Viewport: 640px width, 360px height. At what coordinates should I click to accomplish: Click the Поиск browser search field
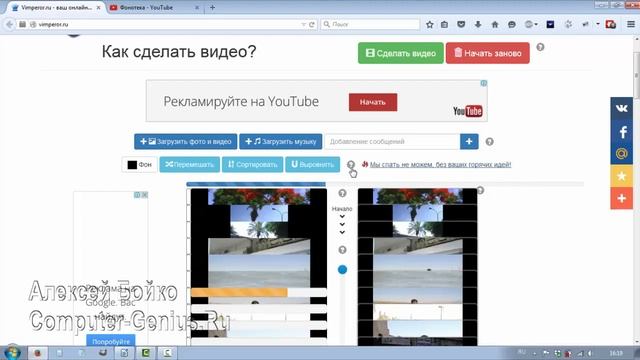(x=371, y=24)
